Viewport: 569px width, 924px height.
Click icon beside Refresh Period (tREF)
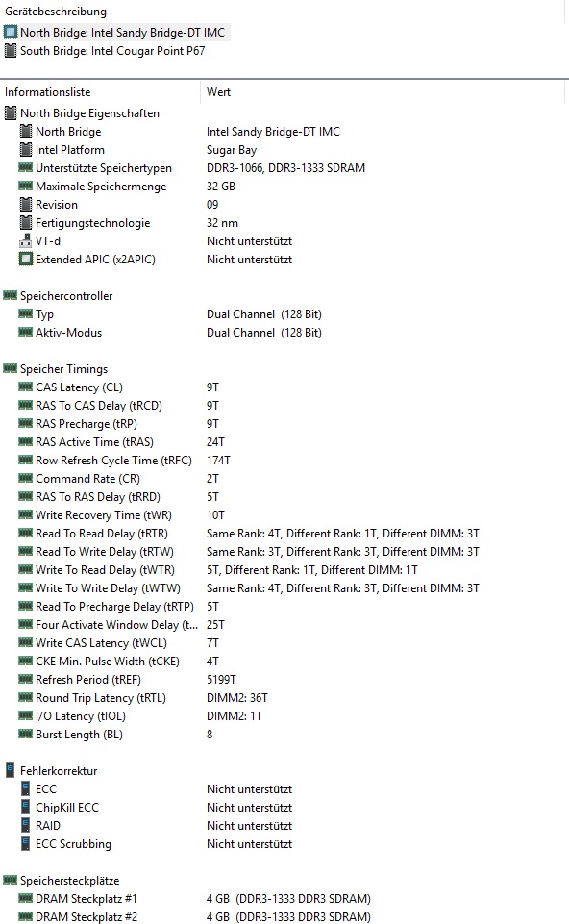25,680
